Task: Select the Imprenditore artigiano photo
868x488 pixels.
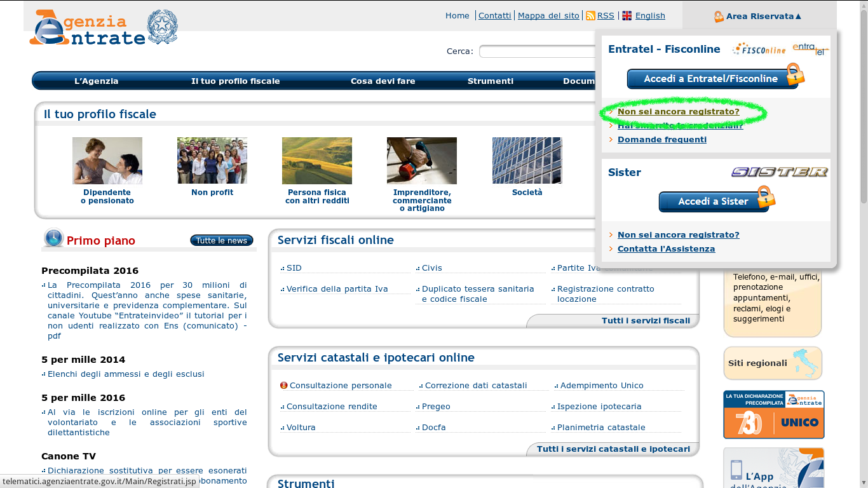Action: click(x=422, y=161)
